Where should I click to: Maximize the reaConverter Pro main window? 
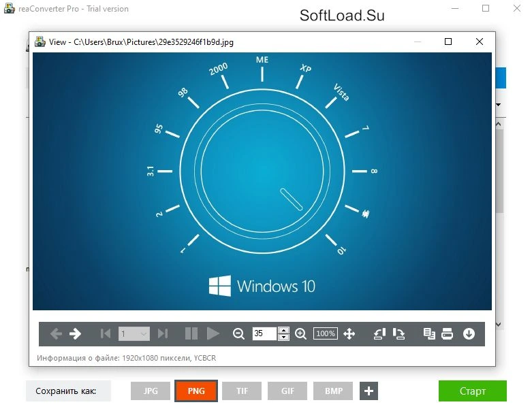(x=486, y=8)
